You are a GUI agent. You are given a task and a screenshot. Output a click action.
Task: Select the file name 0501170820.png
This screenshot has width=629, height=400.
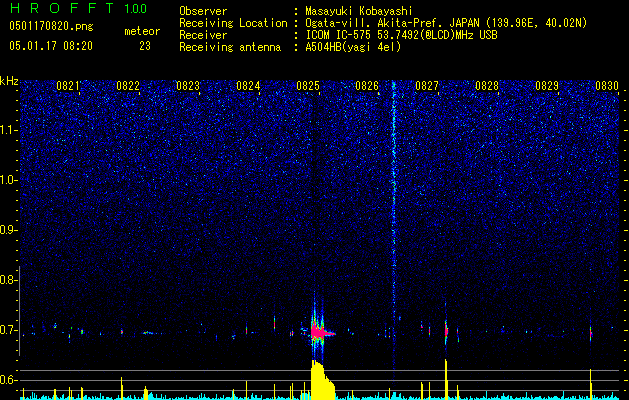[51, 27]
